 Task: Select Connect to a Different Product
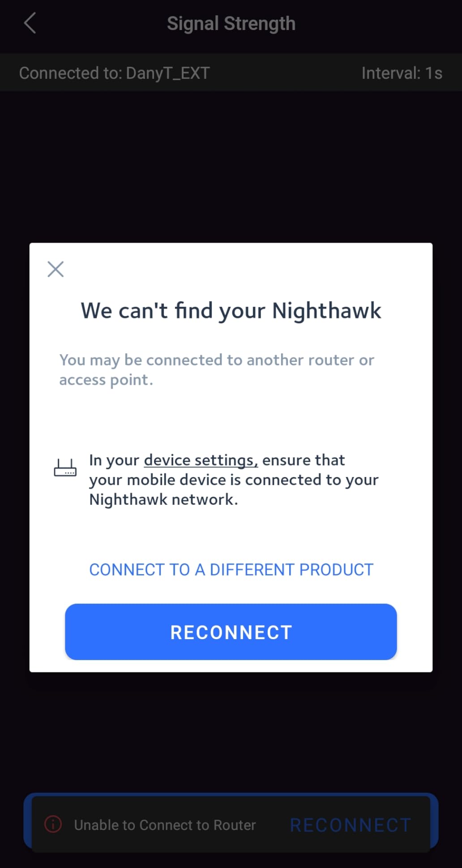[x=231, y=570]
